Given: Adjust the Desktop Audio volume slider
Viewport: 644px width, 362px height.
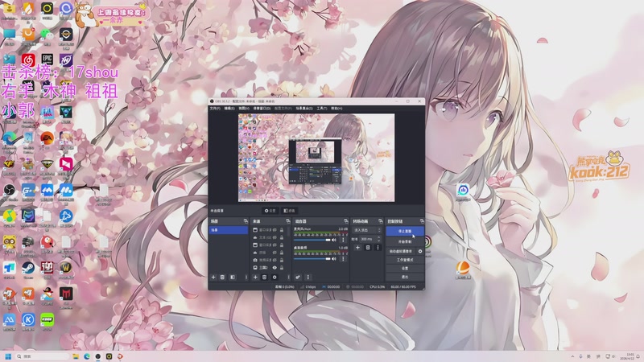Looking at the screenshot, I should point(312,258).
